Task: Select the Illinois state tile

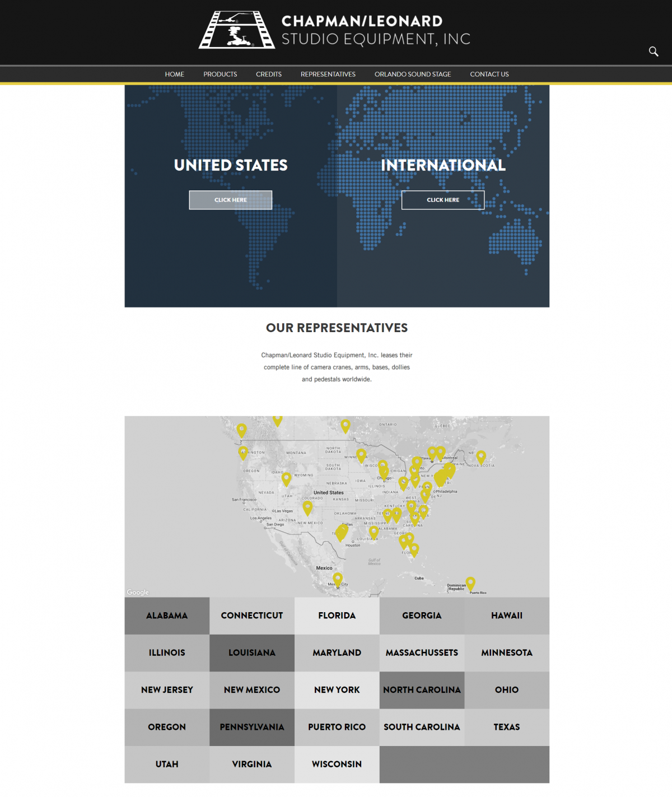Action: point(167,653)
